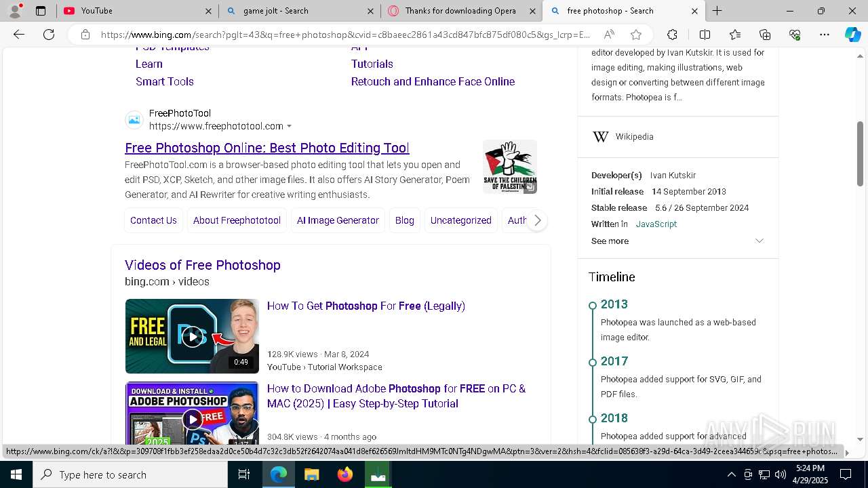The image size is (868, 488).
Task: Refresh the page with reload icon
Action: (49, 35)
